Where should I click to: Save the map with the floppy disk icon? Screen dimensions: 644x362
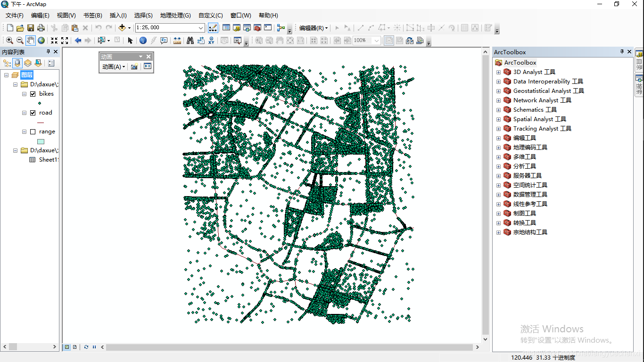pos(30,28)
